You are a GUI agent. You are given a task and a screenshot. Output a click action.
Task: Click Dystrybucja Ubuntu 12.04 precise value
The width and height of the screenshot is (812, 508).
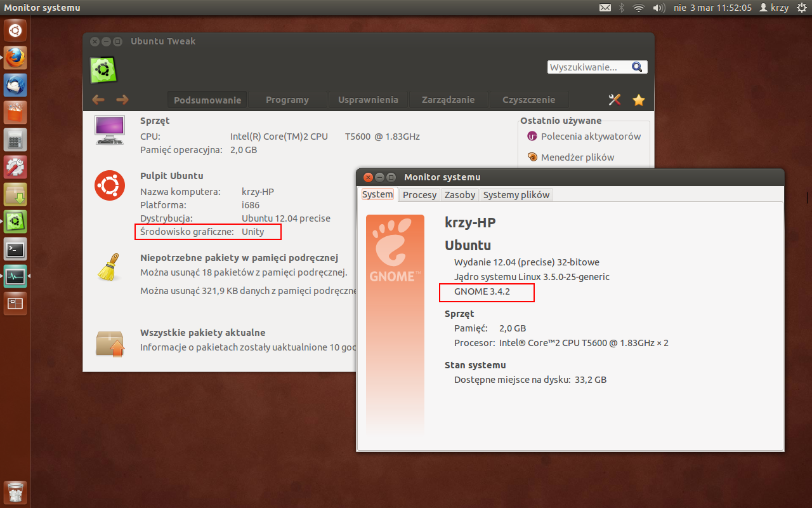pos(286,218)
